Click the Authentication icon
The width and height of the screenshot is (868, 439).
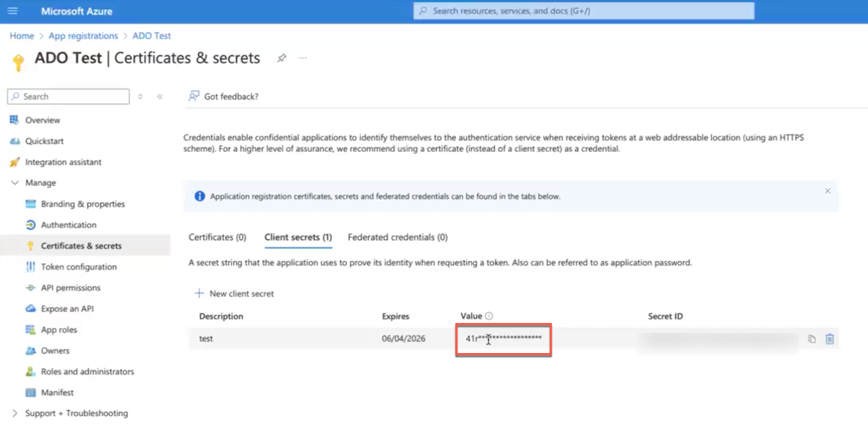[x=30, y=225]
